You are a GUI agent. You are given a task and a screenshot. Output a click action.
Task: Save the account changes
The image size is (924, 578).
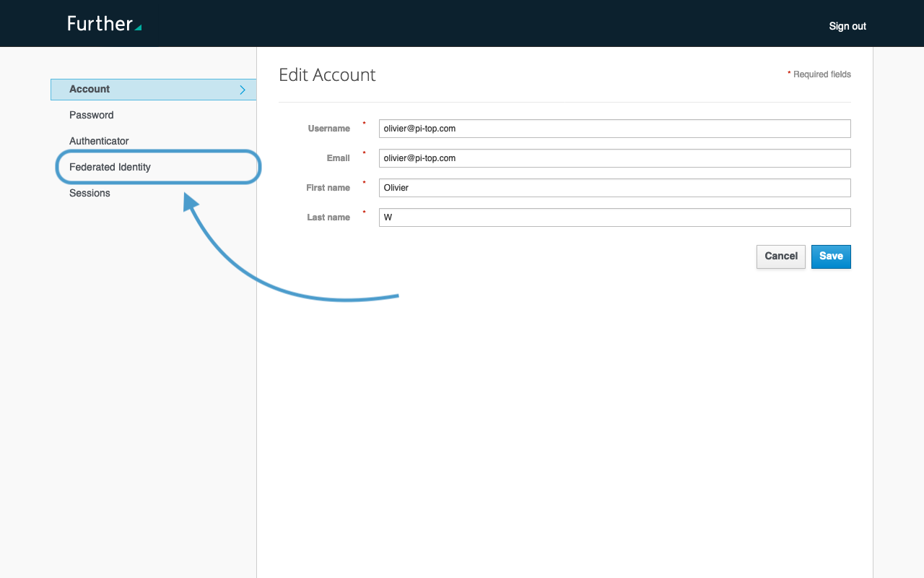click(x=831, y=256)
